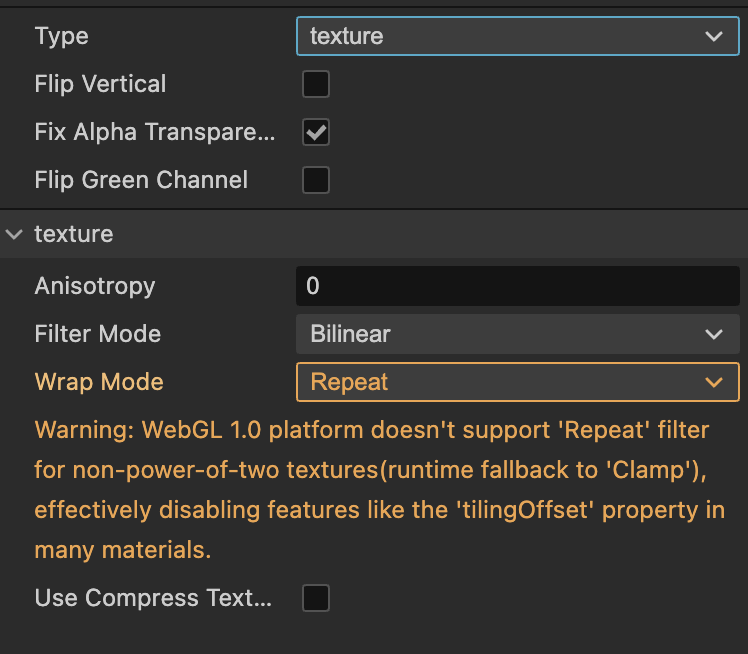Click the Filter Mode property label
Viewport: 748px width, 654px height.
[98, 334]
